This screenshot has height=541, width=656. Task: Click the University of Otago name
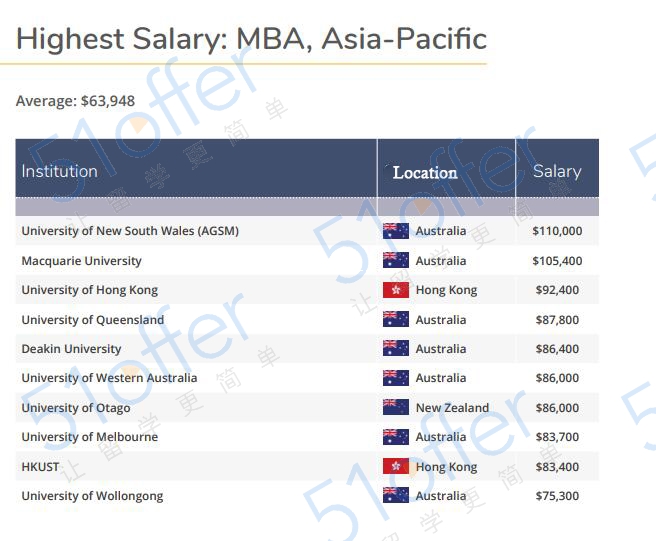[76, 408]
